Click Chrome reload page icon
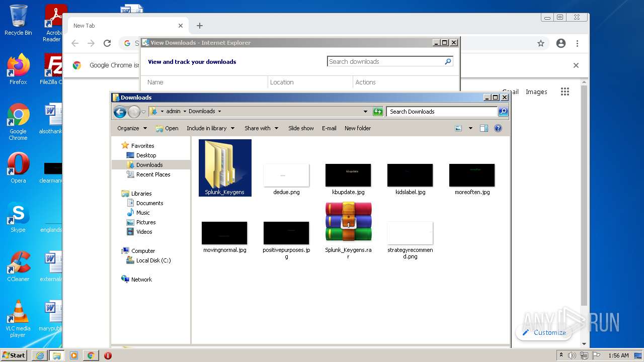644x362 pixels. (x=107, y=43)
